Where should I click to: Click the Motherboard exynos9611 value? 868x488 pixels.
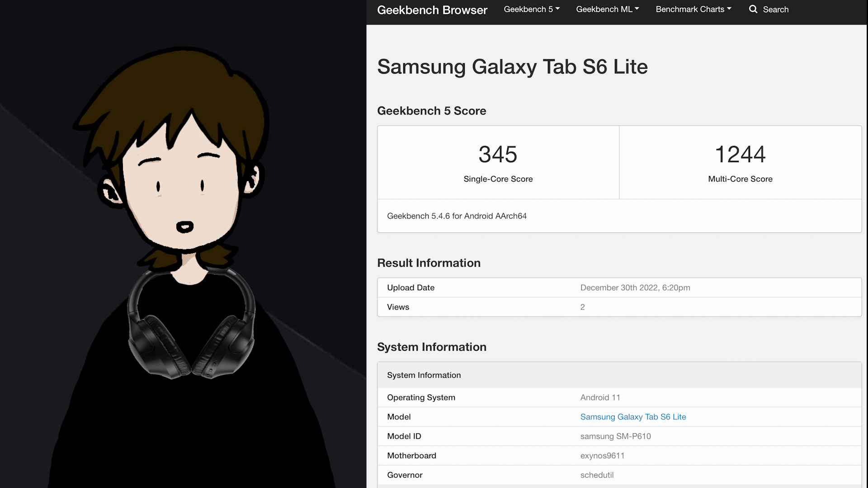click(602, 455)
